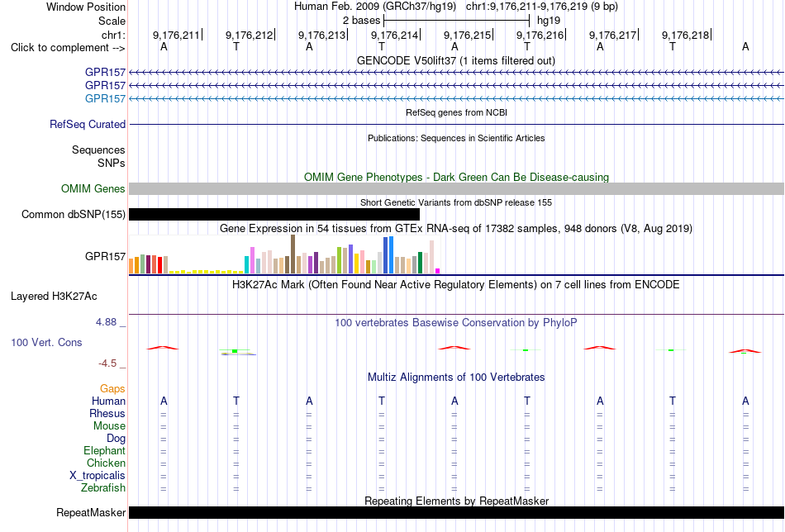Select the 'Window Position' track label
The width and height of the screenshot is (785, 532).
86,7
